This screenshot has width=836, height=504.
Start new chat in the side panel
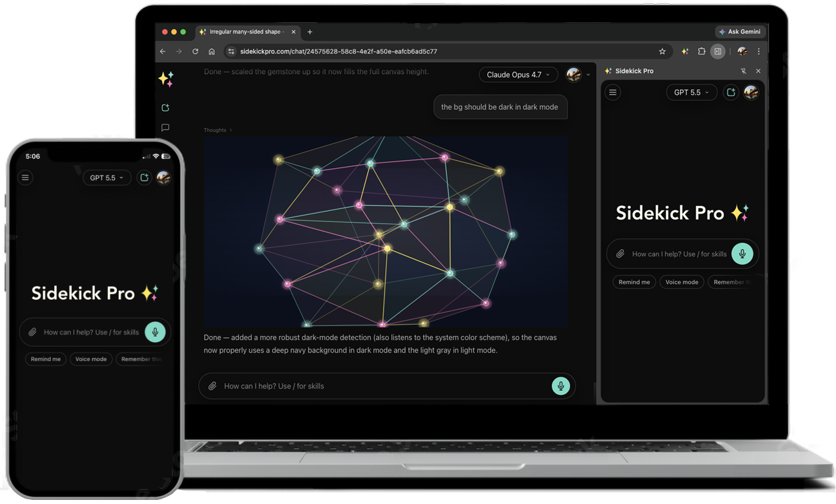731,92
